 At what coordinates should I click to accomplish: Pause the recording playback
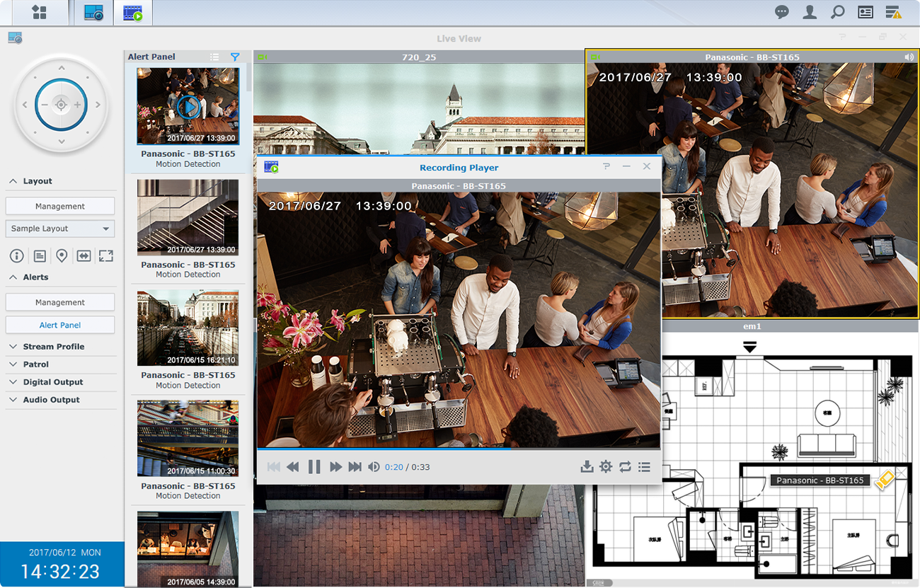coord(314,467)
